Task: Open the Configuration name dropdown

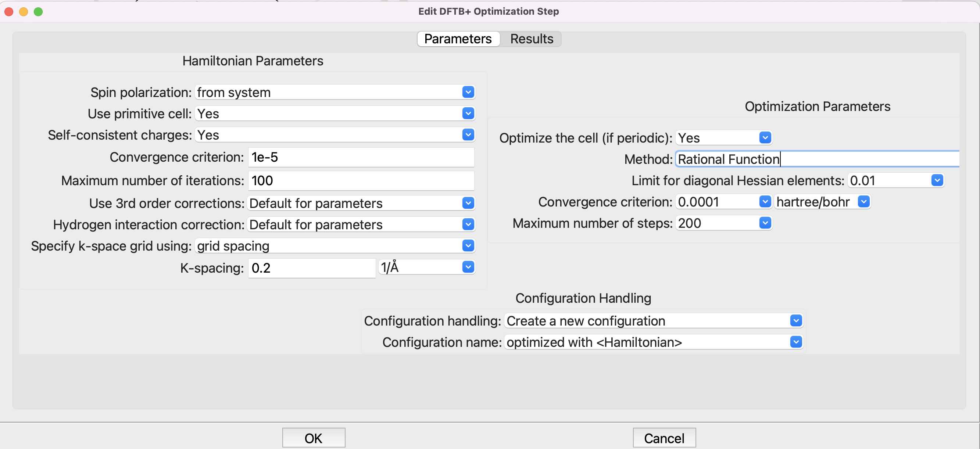Action: pos(653,342)
